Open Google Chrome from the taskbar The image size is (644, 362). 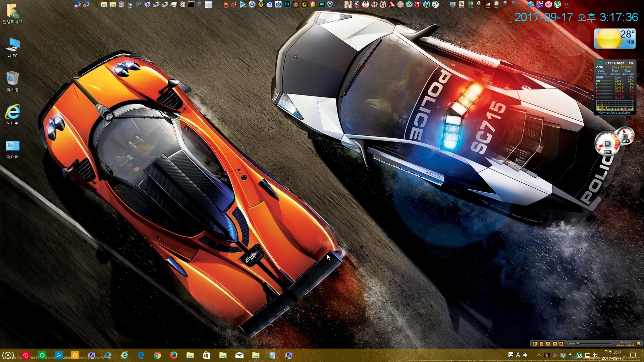pos(157,355)
